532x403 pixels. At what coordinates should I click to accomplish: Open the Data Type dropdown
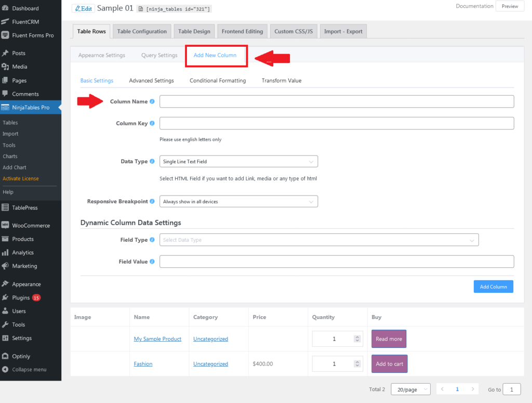[238, 161]
